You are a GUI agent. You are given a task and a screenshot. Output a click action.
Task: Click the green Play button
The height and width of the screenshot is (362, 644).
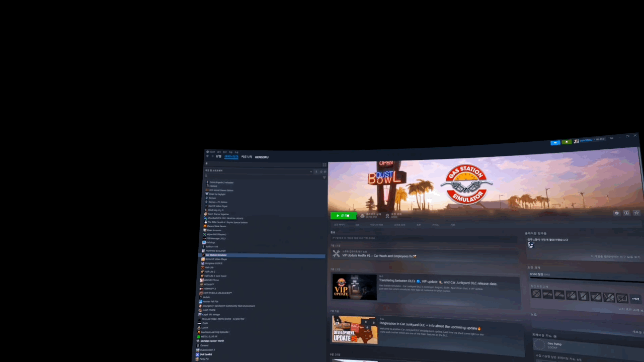(343, 216)
